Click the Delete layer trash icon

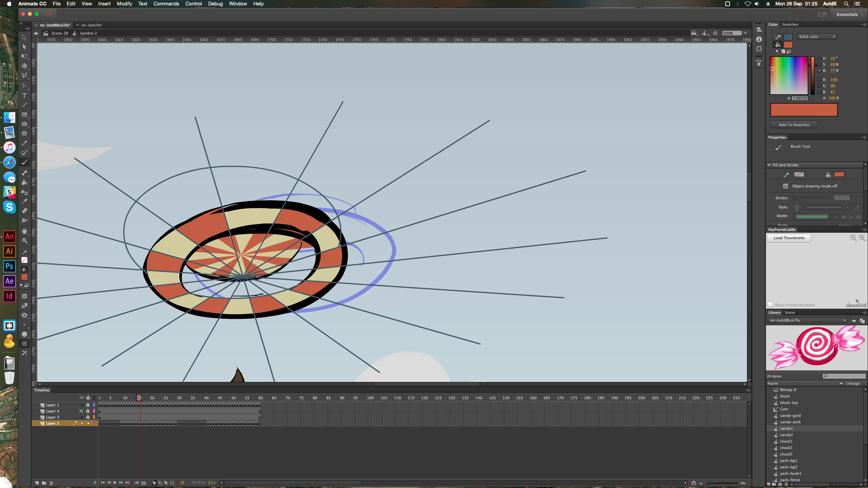51,483
